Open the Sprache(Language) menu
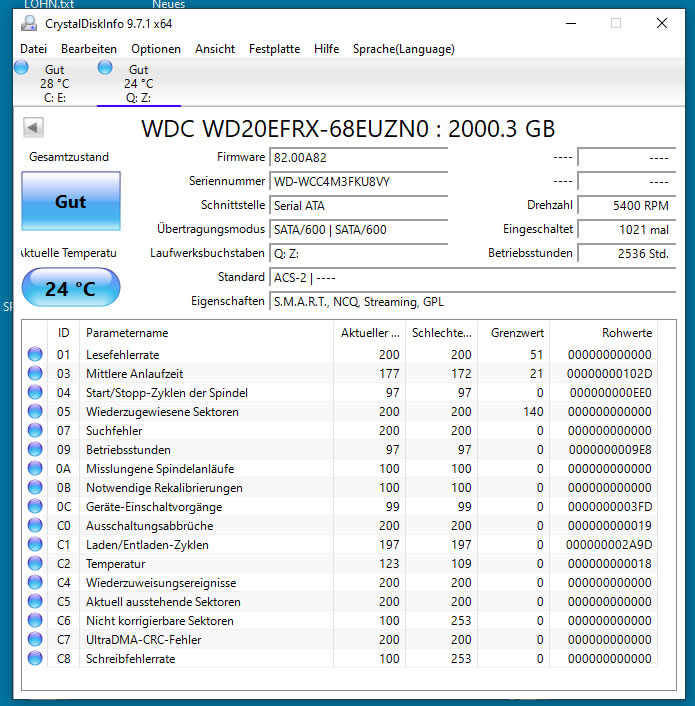The height and width of the screenshot is (706, 695). click(x=403, y=49)
